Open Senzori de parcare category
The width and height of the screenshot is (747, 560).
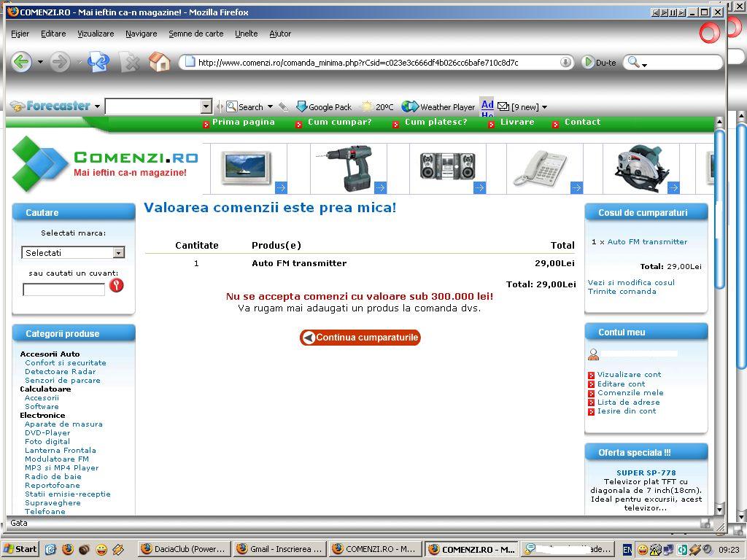63,381
